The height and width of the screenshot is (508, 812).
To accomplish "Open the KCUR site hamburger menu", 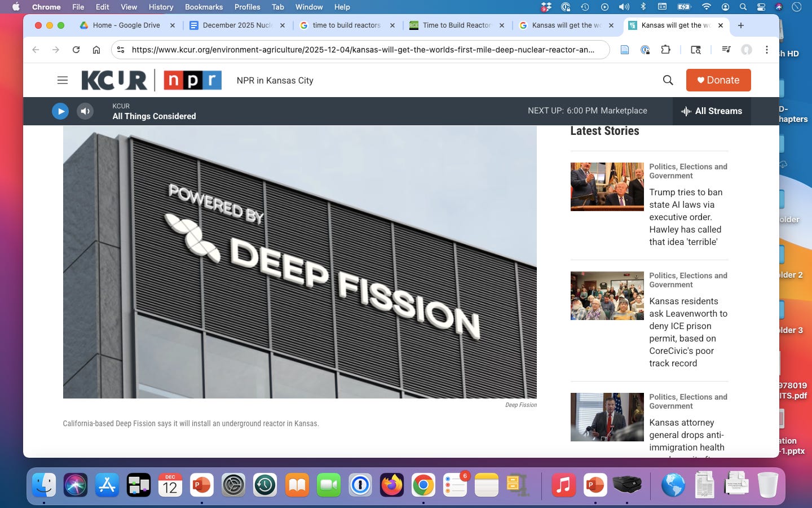I will (x=63, y=80).
